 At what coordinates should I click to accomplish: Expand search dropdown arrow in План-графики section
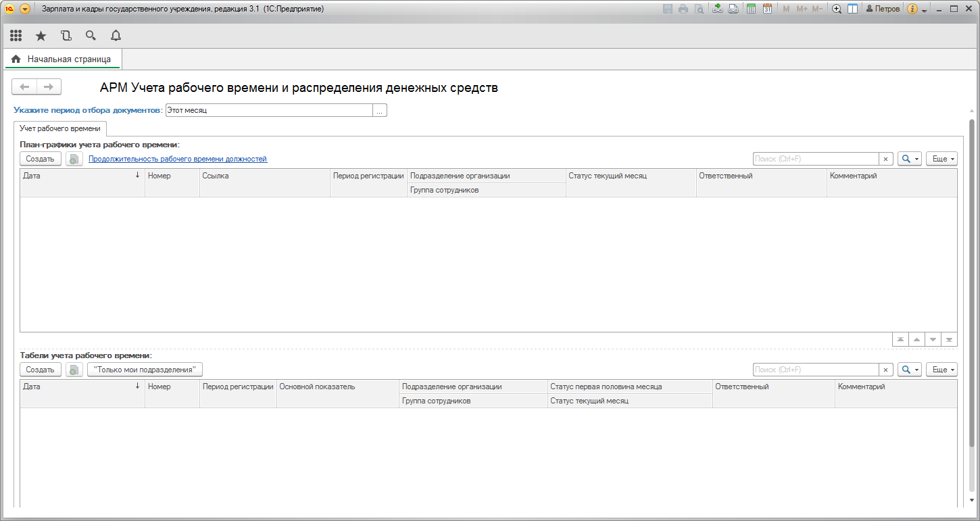(x=917, y=159)
